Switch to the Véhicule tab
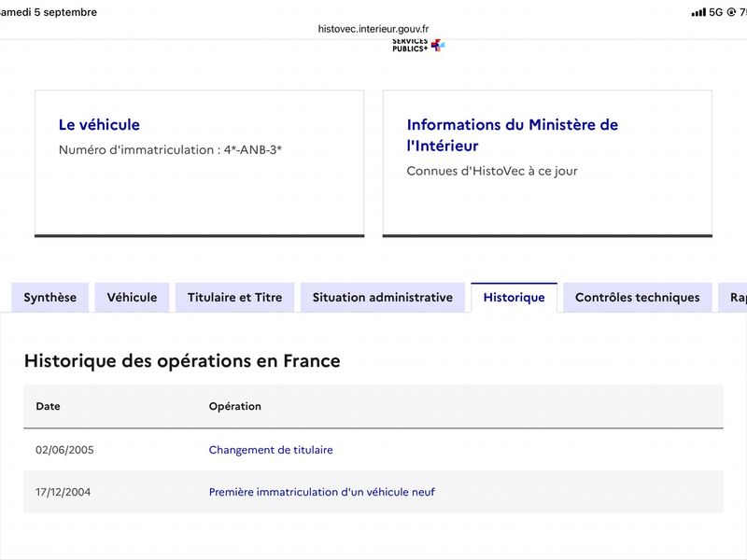 (x=132, y=298)
